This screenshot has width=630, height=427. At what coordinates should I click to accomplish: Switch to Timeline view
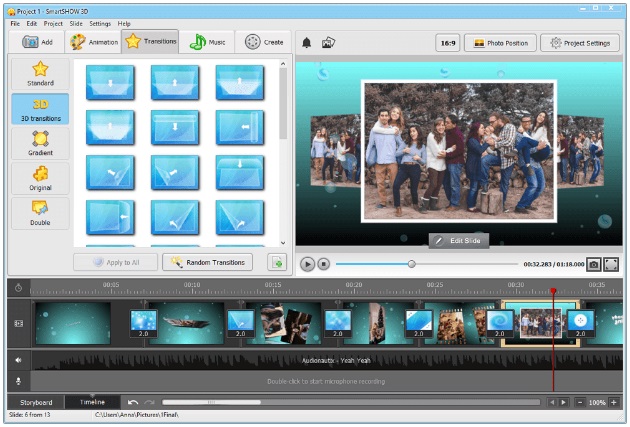[92, 402]
